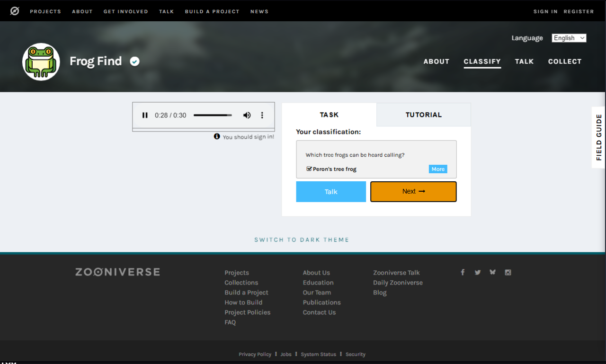606x364 pixels.
Task: Open footer Education link
Action: [318, 283]
